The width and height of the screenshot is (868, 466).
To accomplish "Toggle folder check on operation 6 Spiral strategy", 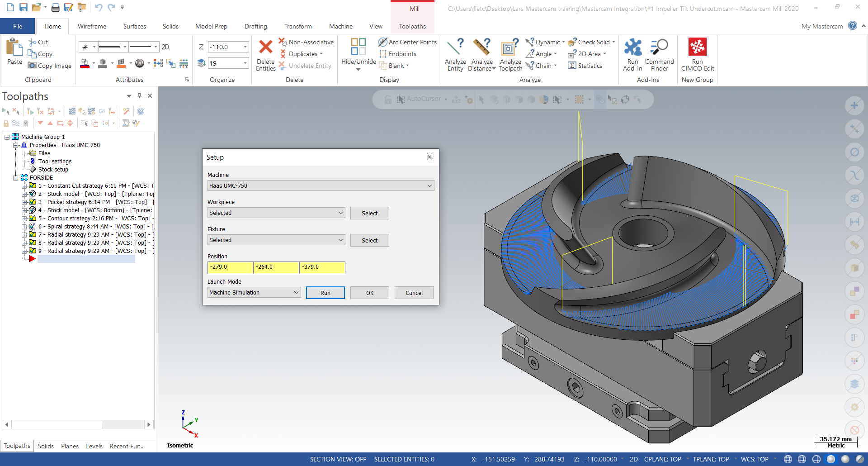I will point(33,226).
